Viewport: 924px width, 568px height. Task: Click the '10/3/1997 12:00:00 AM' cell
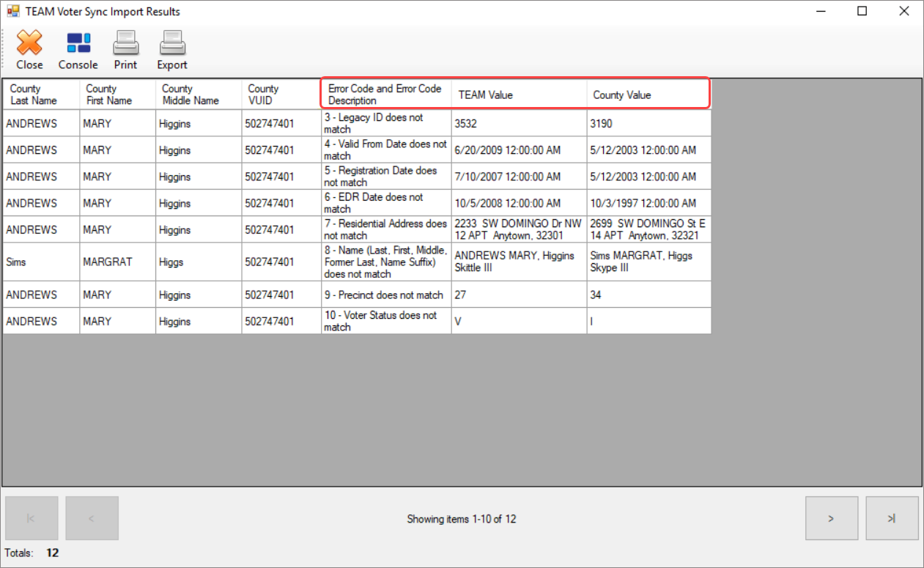[648, 202]
